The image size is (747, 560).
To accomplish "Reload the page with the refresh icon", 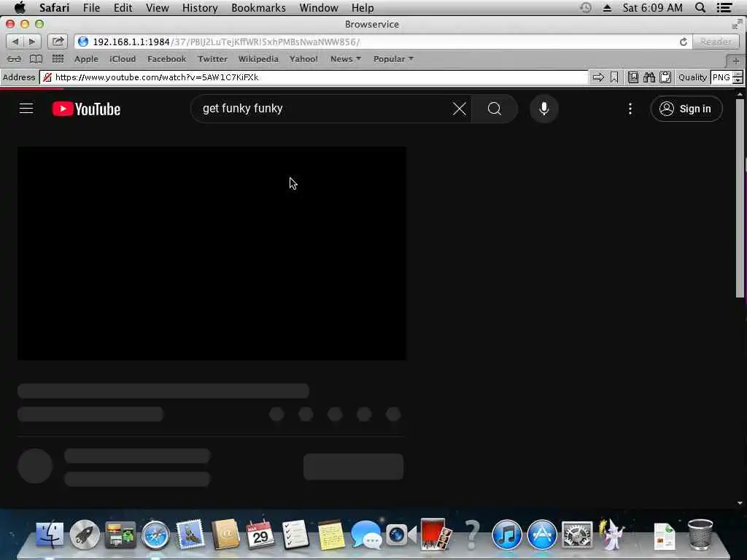I will tap(683, 42).
